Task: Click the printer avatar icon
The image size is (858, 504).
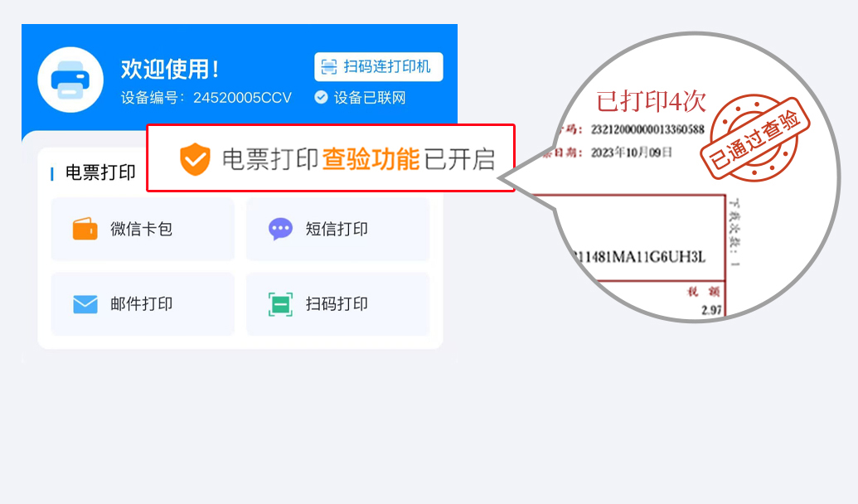Action: click(x=70, y=80)
